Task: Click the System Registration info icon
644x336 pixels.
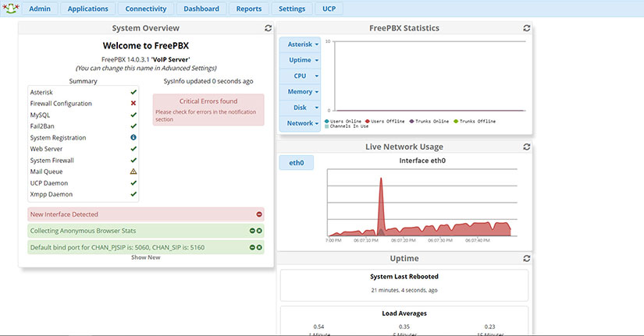Action: [133, 137]
